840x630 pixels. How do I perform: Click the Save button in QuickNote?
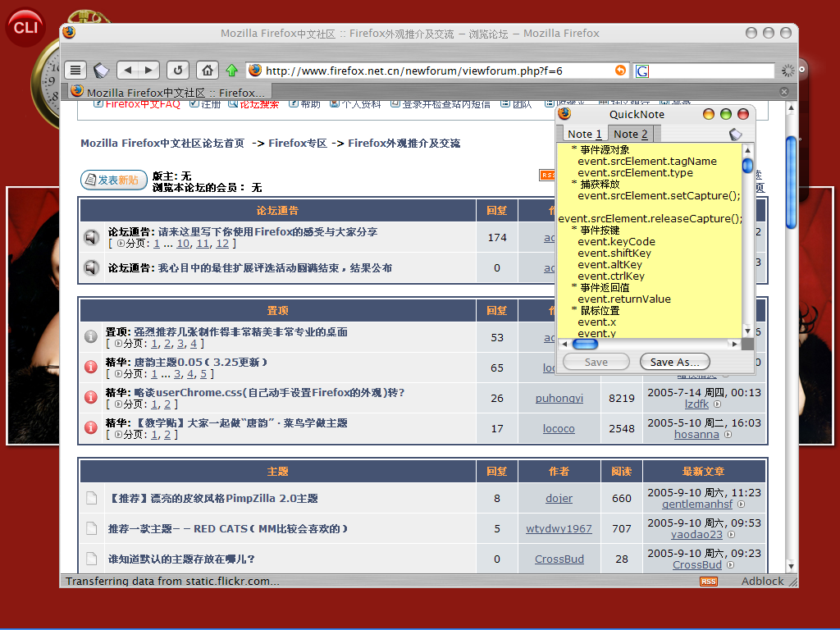[x=596, y=362]
